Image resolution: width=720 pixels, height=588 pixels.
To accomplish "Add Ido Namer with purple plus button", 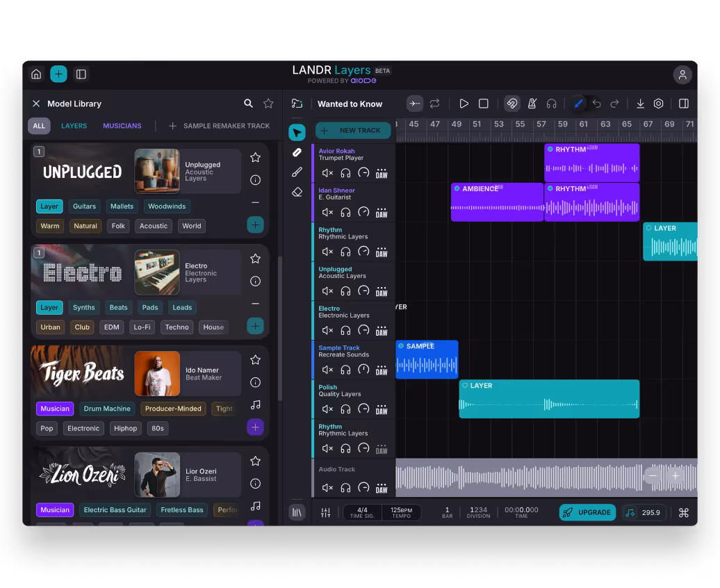I will [255, 427].
